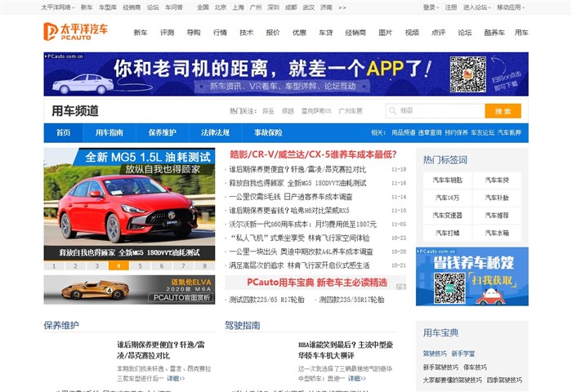The height and width of the screenshot is (392, 572).
Task: Click headline 皓影/CR-V/威兰达/CX-5谁养车成本最低?
Action: (x=313, y=154)
